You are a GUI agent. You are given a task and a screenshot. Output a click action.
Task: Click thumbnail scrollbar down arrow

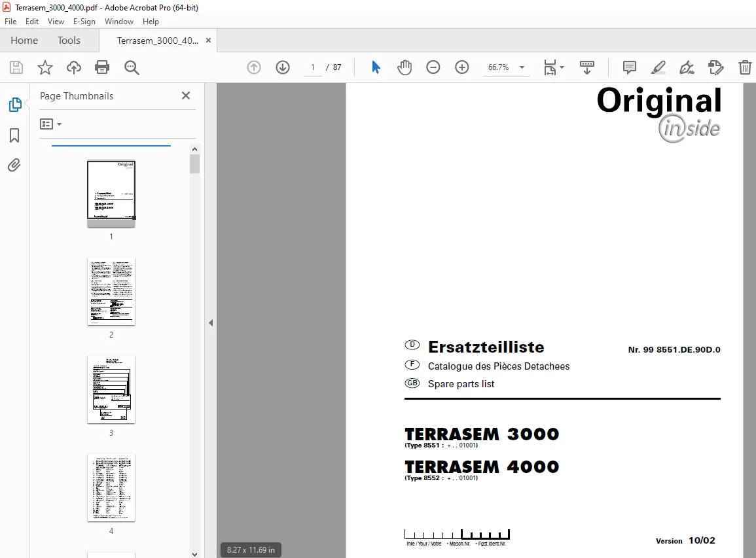(195, 554)
